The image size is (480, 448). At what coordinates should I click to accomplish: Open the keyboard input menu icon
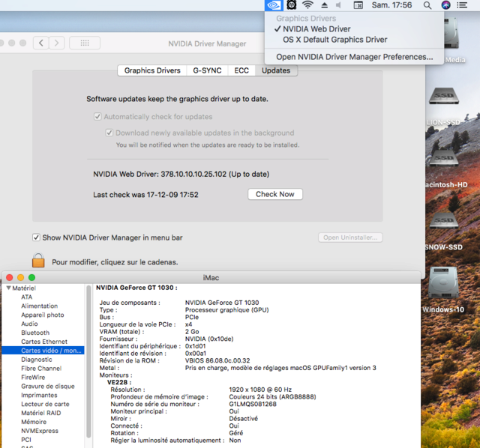358,5
